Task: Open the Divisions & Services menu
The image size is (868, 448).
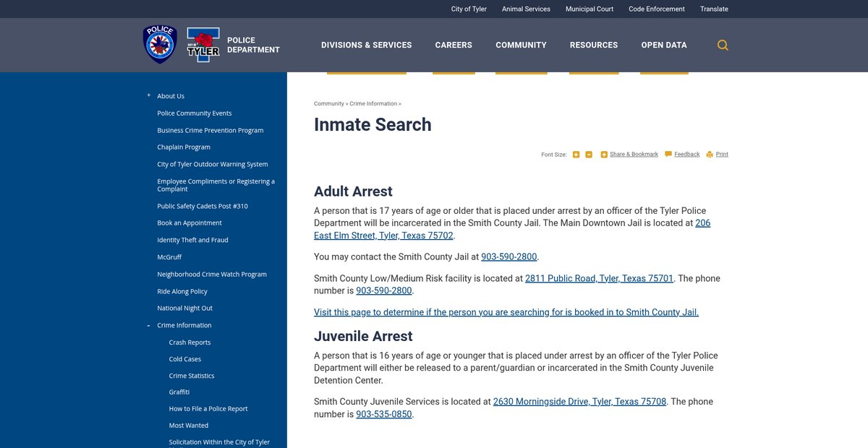Action: (x=366, y=45)
